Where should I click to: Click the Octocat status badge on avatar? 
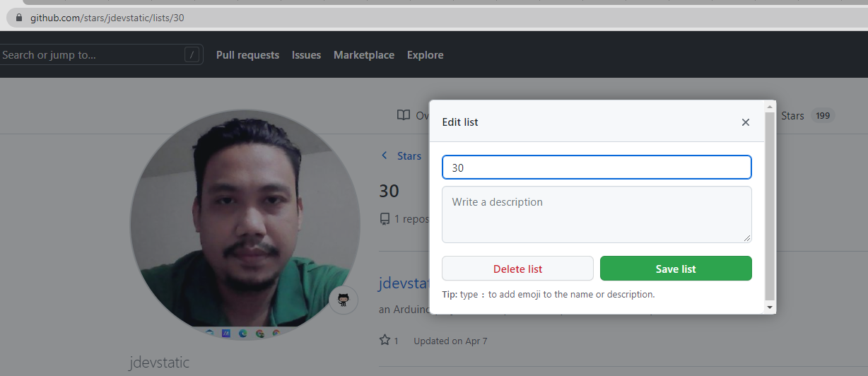click(x=344, y=300)
